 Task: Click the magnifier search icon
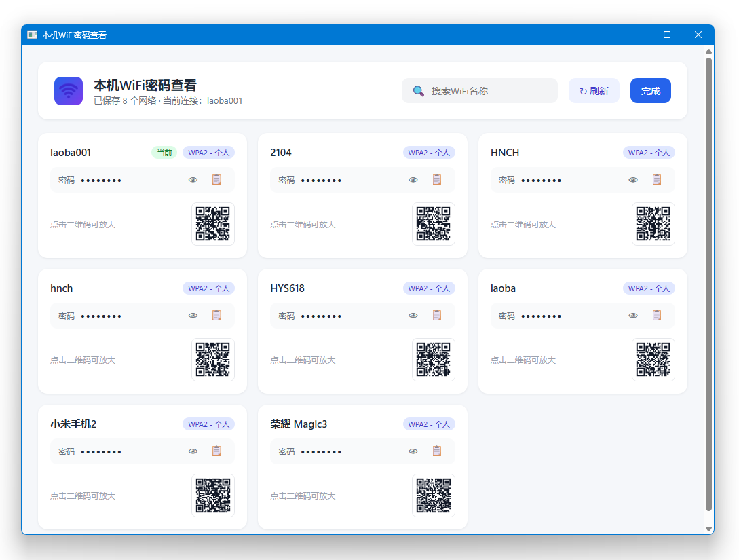[x=418, y=91]
